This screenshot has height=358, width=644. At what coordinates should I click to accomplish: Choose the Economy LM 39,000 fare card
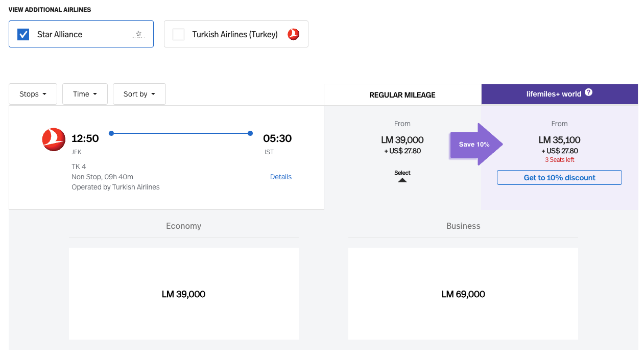pos(184,294)
